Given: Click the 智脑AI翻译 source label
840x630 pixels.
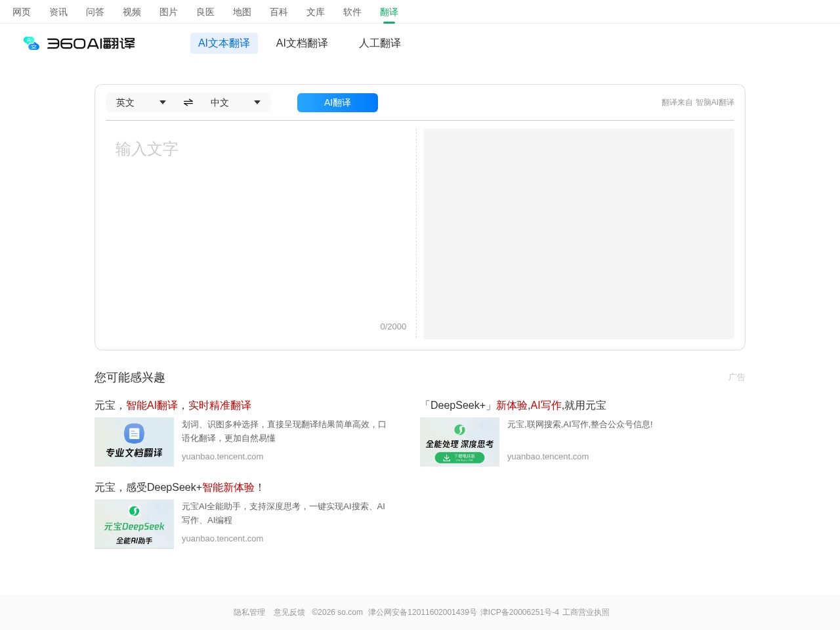Looking at the screenshot, I should click(x=715, y=102).
